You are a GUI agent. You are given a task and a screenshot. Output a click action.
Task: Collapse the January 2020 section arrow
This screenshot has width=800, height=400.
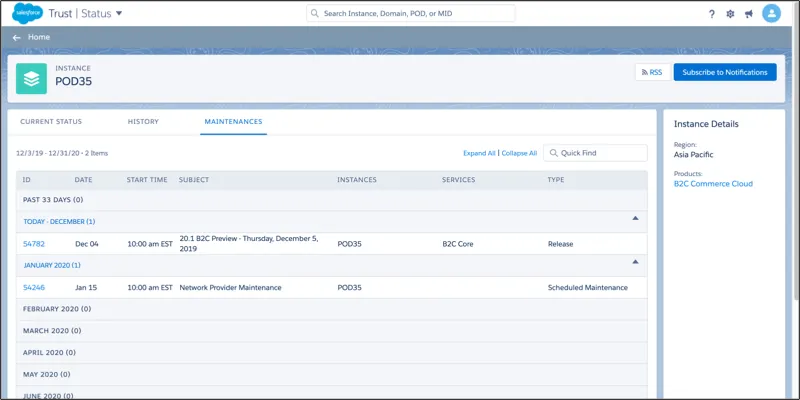(x=635, y=262)
